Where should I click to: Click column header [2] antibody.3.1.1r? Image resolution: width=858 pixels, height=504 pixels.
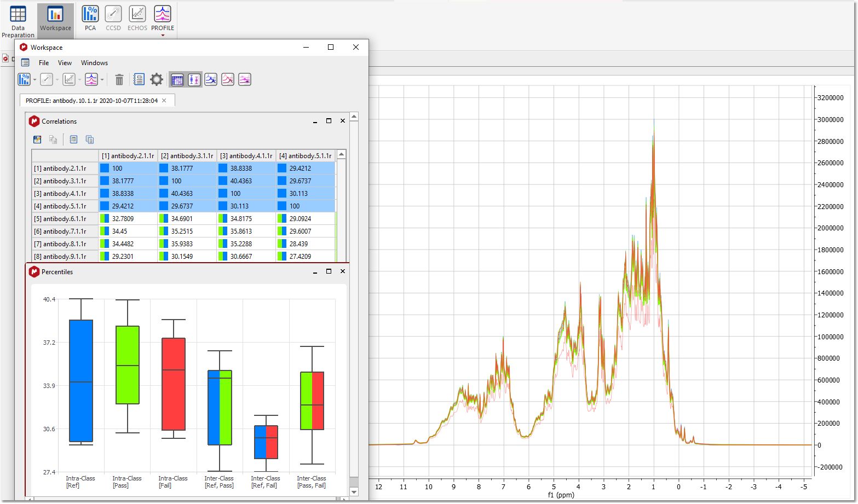tap(187, 156)
